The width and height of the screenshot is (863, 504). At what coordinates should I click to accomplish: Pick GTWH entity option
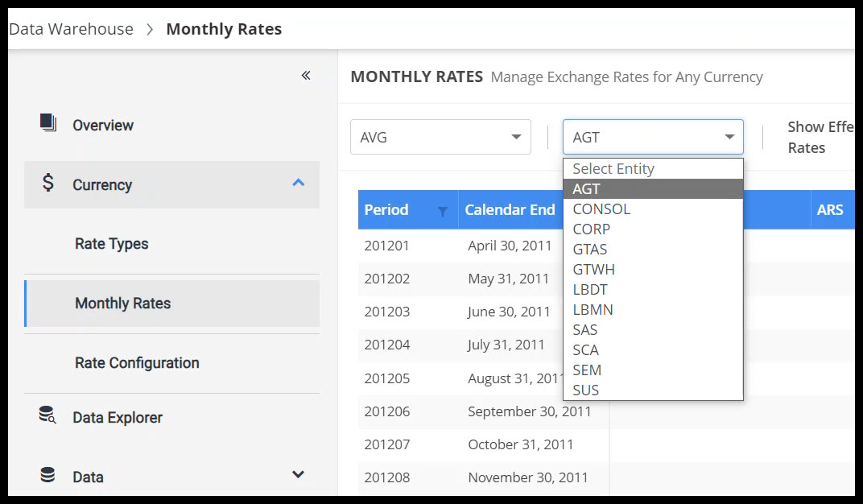point(593,270)
